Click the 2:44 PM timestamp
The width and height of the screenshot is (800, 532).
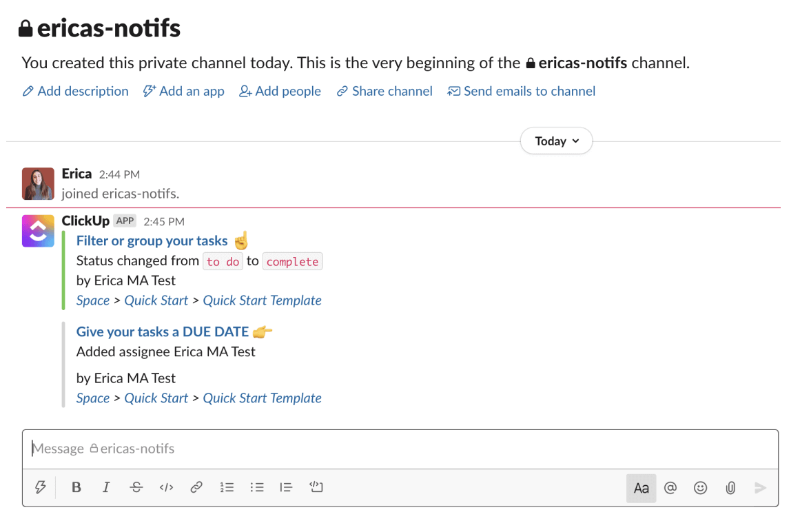click(119, 174)
